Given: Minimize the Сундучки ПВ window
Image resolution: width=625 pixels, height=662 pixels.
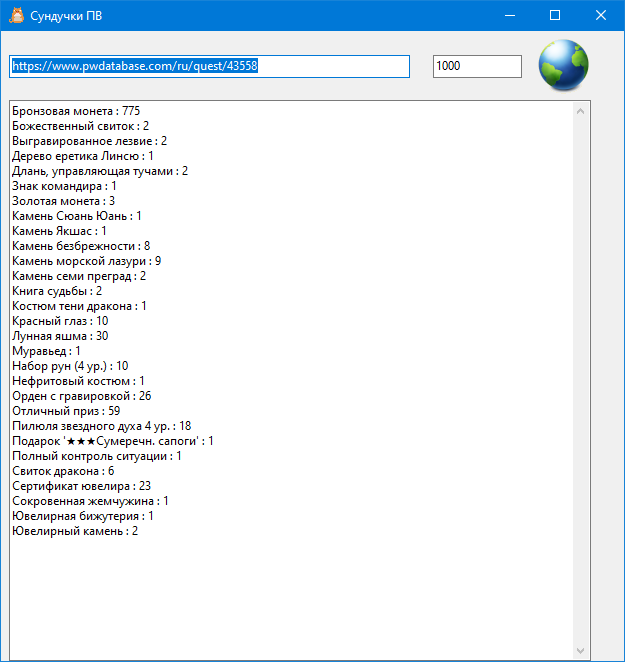Looking at the screenshot, I should (x=510, y=15).
